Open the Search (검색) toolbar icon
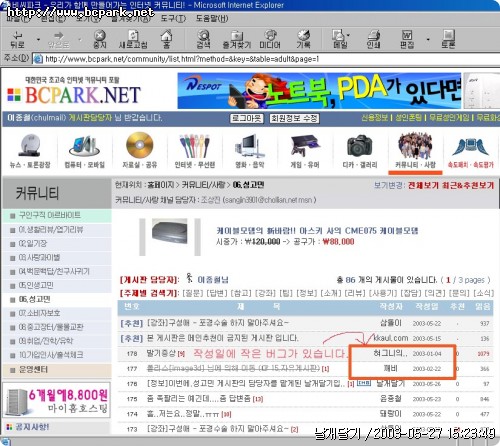The height and width of the screenshot is (446, 500). tap(203, 39)
